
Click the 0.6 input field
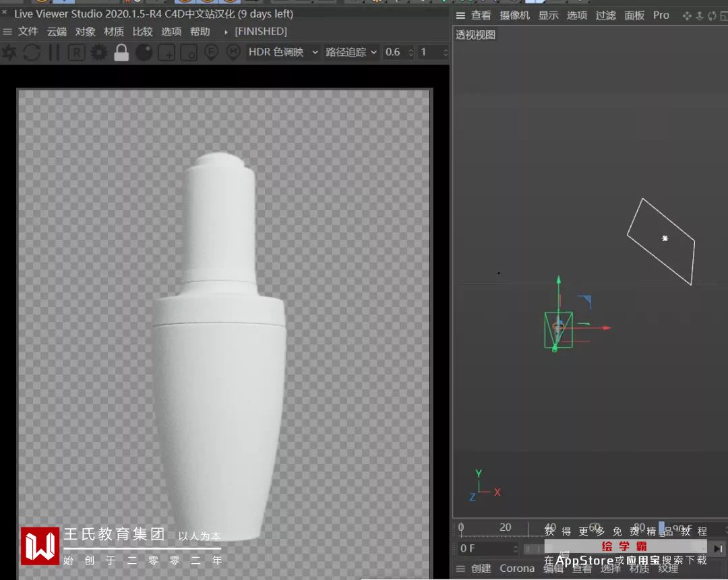pyautogui.click(x=395, y=52)
